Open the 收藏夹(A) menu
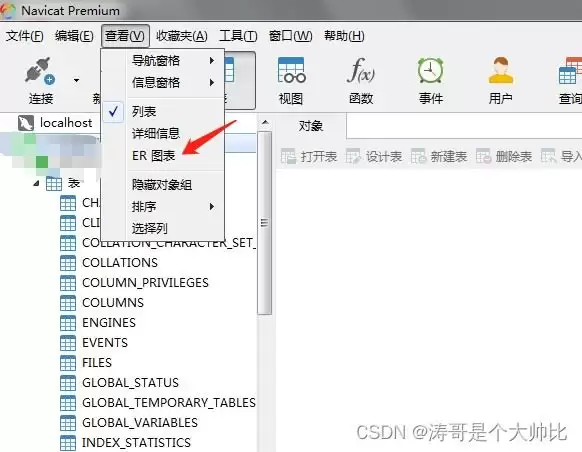This screenshot has height=452, width=582. coord(182,36)
